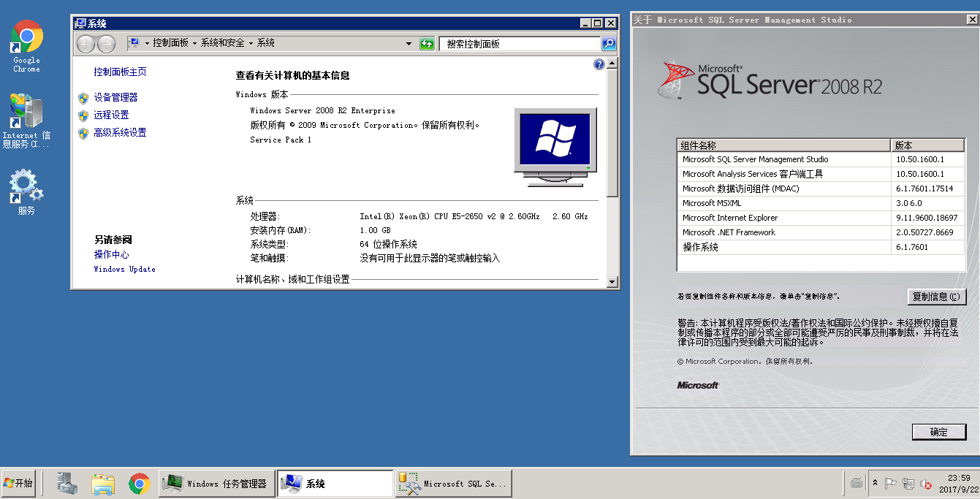980x499 pixels.
Task: Click shield icon beside 远程设置
Action: click(83, 115)
